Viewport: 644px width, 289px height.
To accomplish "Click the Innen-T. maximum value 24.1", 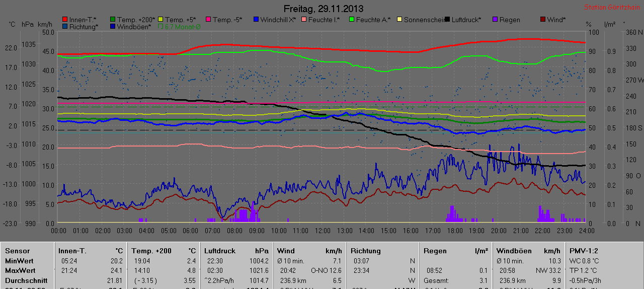I will point(117,271).
